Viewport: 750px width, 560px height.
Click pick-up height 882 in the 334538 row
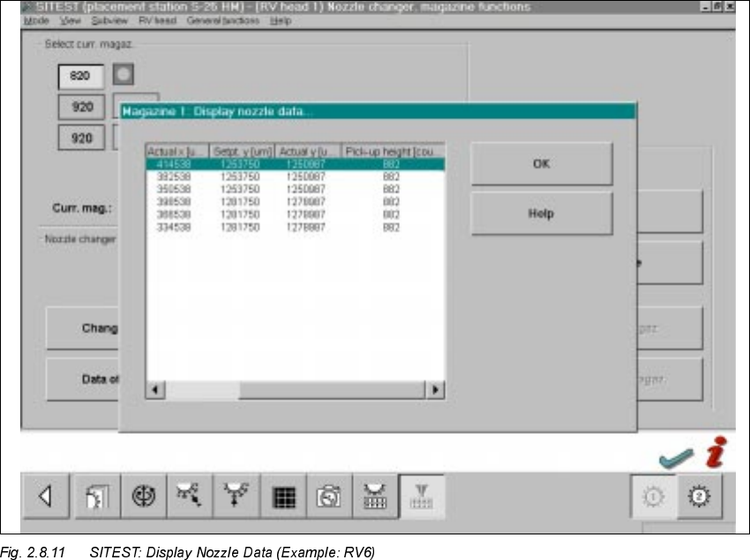click(x=391, y=228)
